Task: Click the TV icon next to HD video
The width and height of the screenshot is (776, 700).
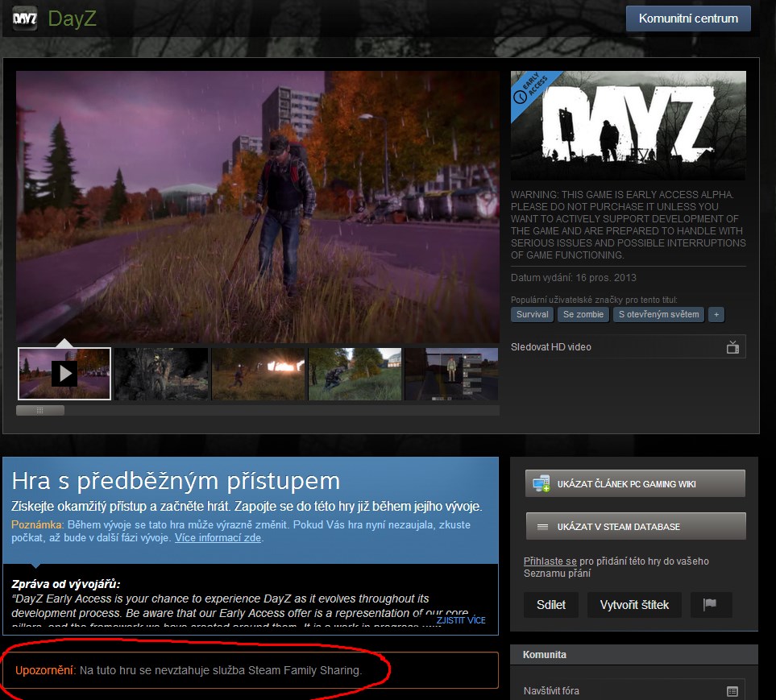Action: [733, 347]
